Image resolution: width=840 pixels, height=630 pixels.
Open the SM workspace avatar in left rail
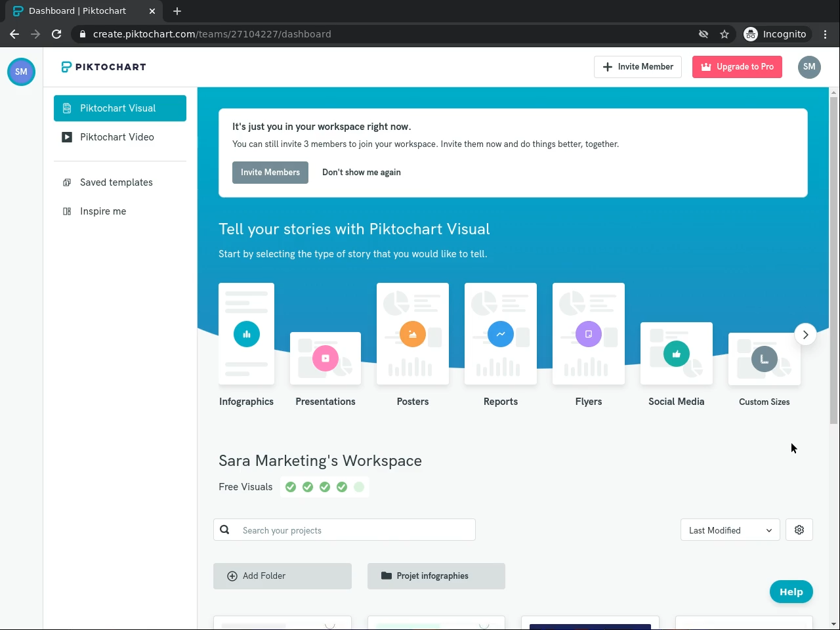pyautogui.click(x=21, y=72)
